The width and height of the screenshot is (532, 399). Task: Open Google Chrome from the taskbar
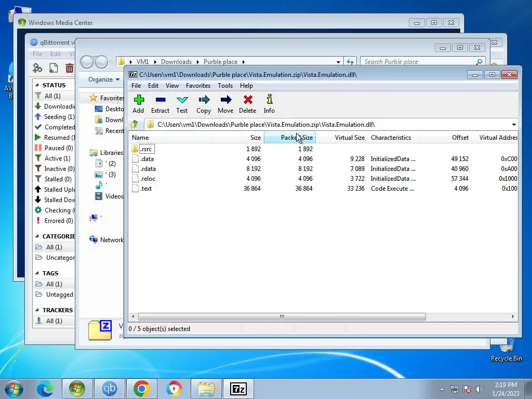142,389
